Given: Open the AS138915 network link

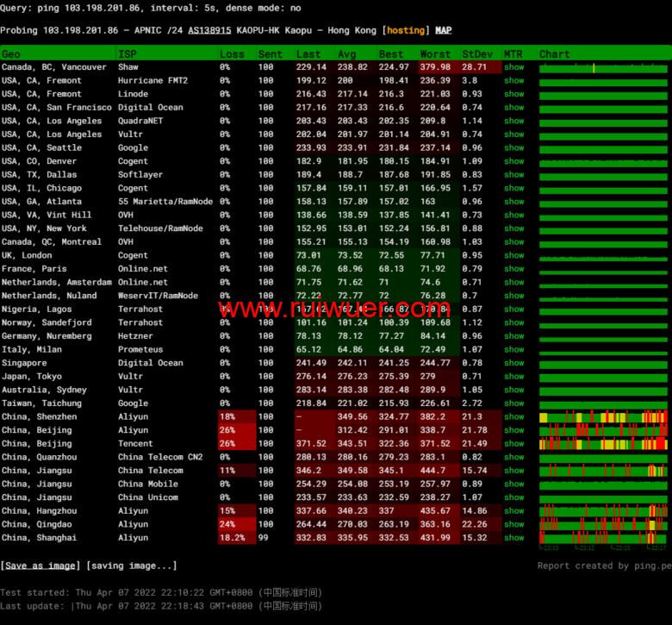Looking at the screenshot, I should coord(209,30).
